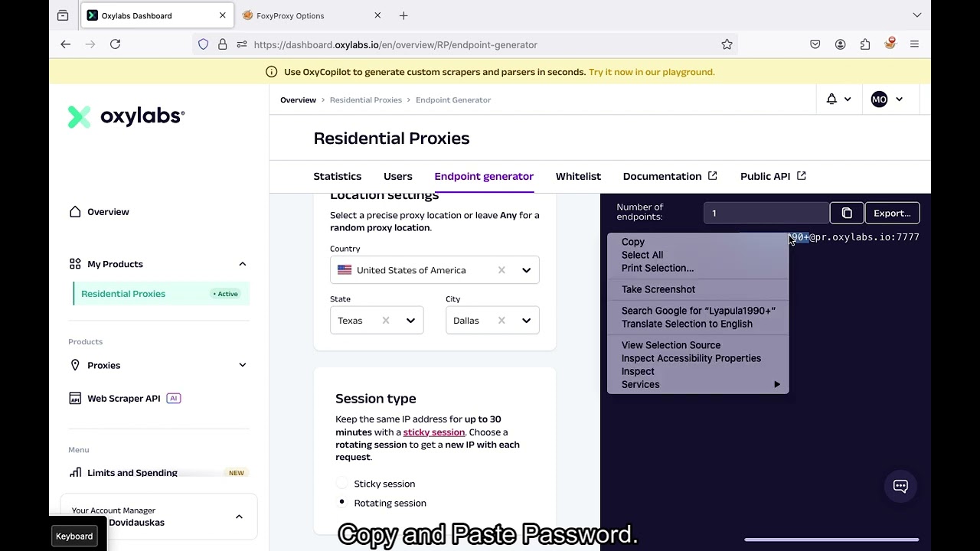This screenshot has width=980, height=551.
Task: Open the Public API external link tab
Action: click(x=773, y=176)
